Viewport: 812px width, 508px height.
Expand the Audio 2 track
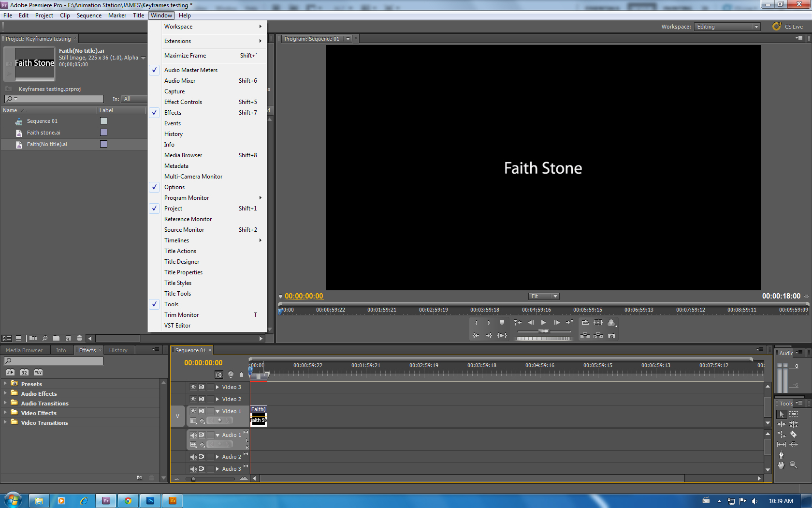click(217, 457)
